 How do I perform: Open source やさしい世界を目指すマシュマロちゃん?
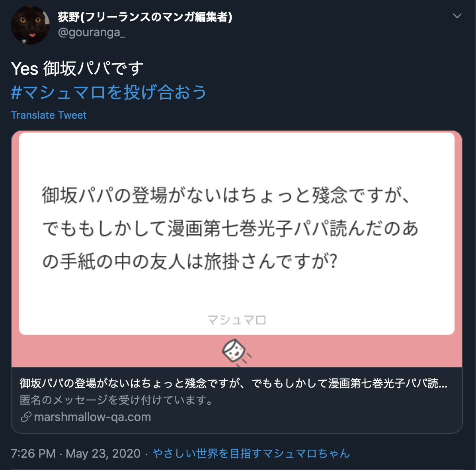coord(251,453)
